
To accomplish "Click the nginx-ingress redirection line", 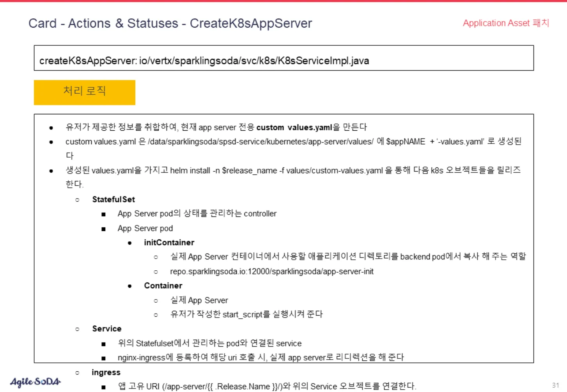I will point(260,357).
